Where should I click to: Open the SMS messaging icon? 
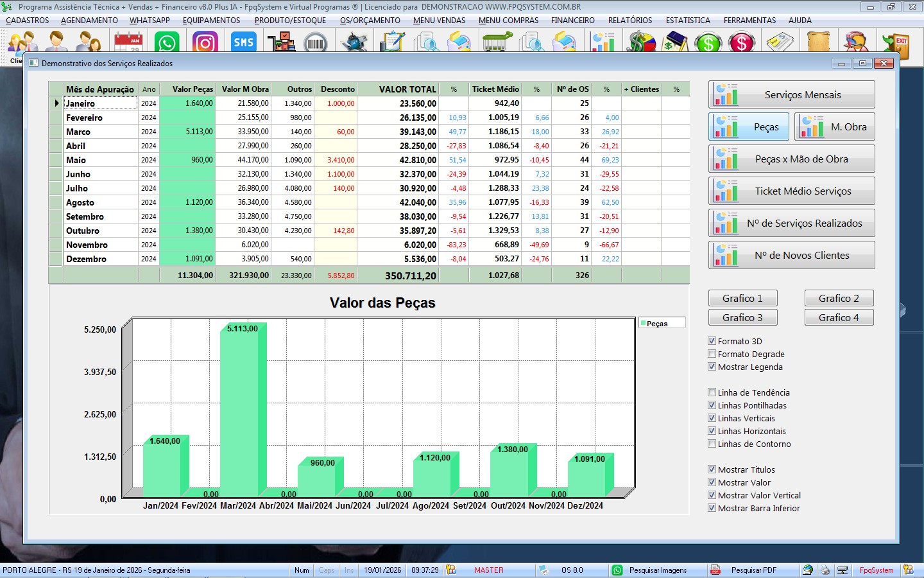point(243,42)
